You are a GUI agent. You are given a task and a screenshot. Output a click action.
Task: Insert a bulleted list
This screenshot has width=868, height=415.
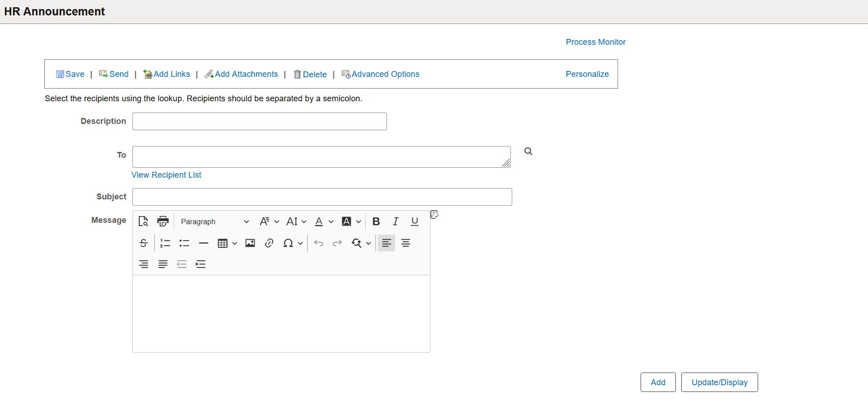(x=184, y=243)
